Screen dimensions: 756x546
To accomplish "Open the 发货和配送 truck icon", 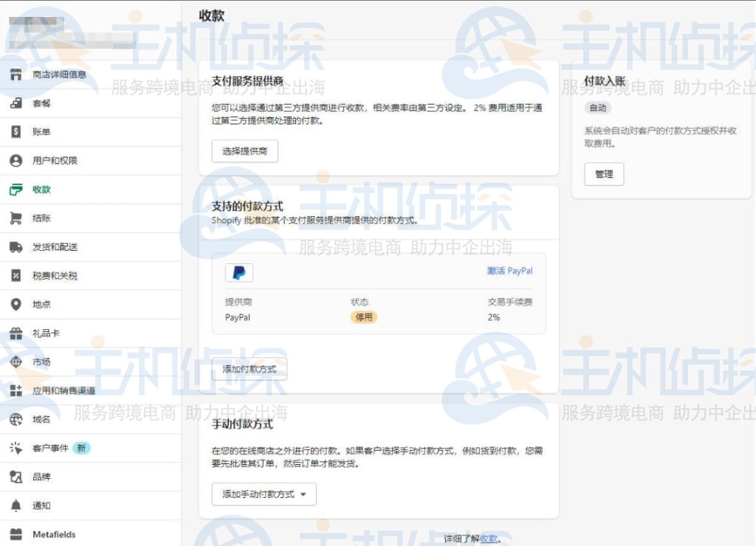I will [x=15, y=246].
